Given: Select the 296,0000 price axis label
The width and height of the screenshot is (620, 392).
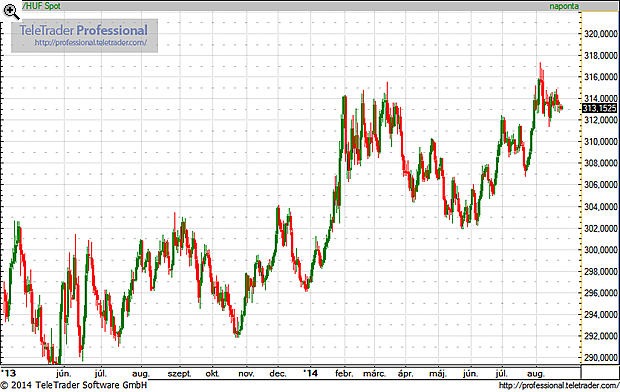Looking at the screenshot, I should [x=601, y=293].
